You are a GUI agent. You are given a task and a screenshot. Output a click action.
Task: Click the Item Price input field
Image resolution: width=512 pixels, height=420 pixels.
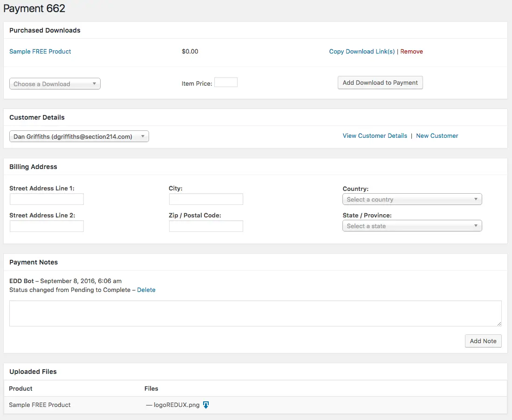(226, 82)
